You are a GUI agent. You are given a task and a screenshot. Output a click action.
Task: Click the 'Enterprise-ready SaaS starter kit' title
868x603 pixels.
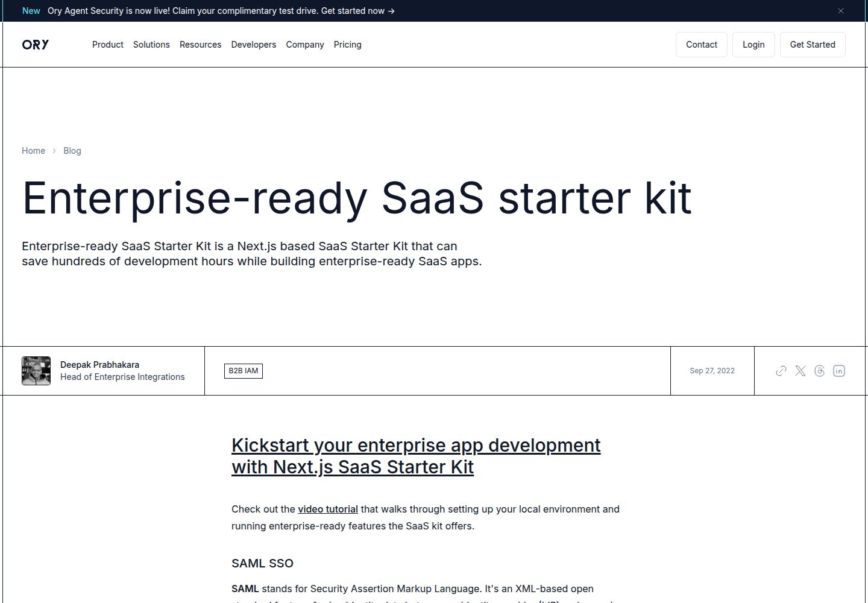357,198
